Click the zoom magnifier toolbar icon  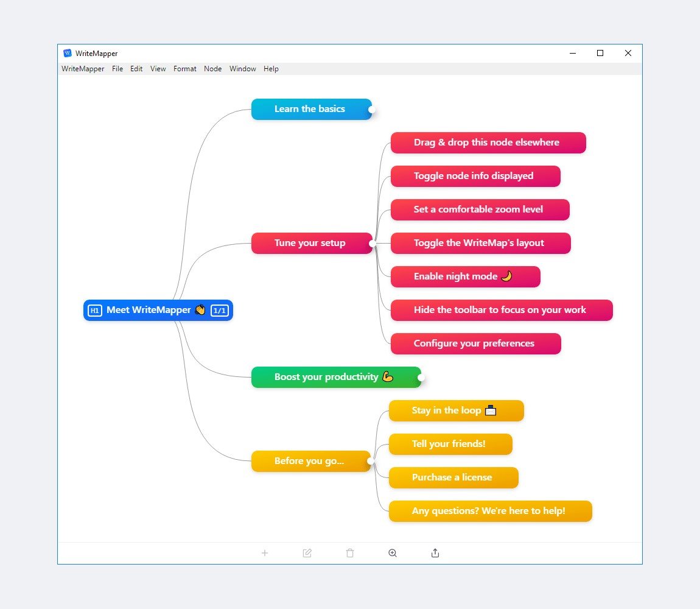(x=393, y=553)
